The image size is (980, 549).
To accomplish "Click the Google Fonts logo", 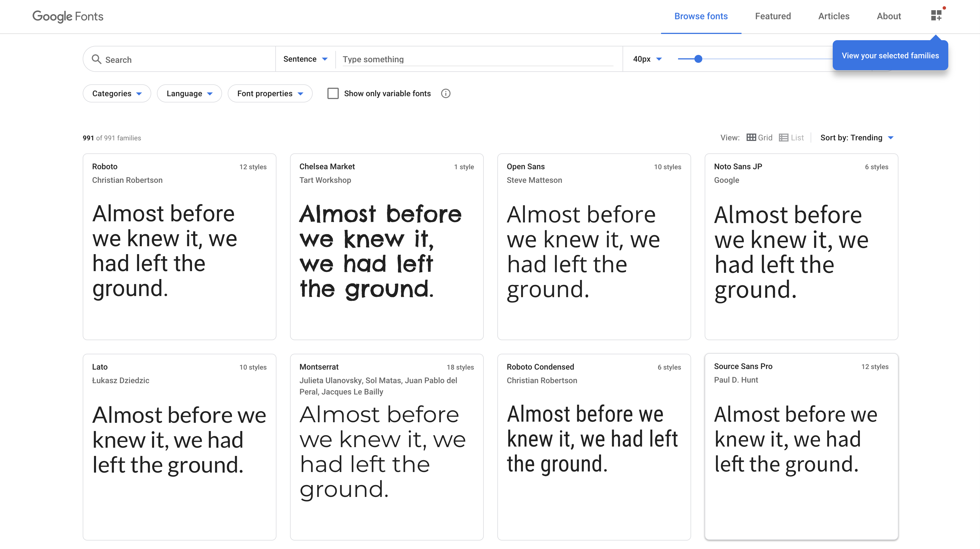I will (68, 16).
